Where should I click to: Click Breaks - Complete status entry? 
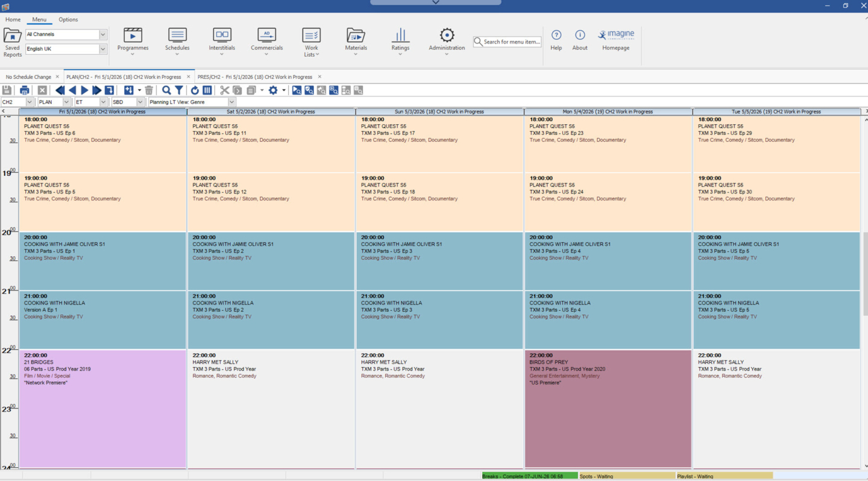tap(530, 476)
